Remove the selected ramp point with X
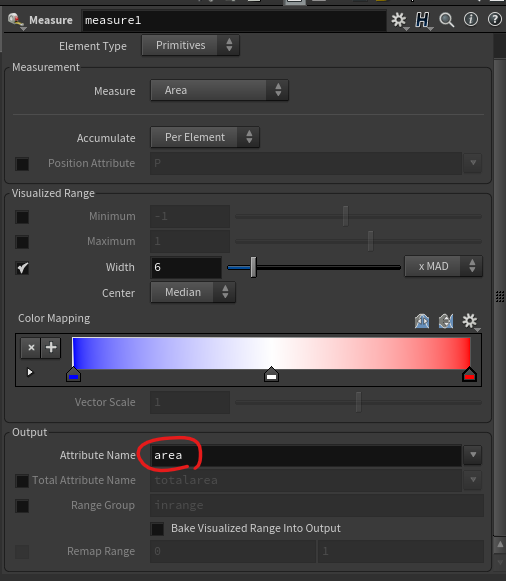506x581 pixels. point(31,348)
